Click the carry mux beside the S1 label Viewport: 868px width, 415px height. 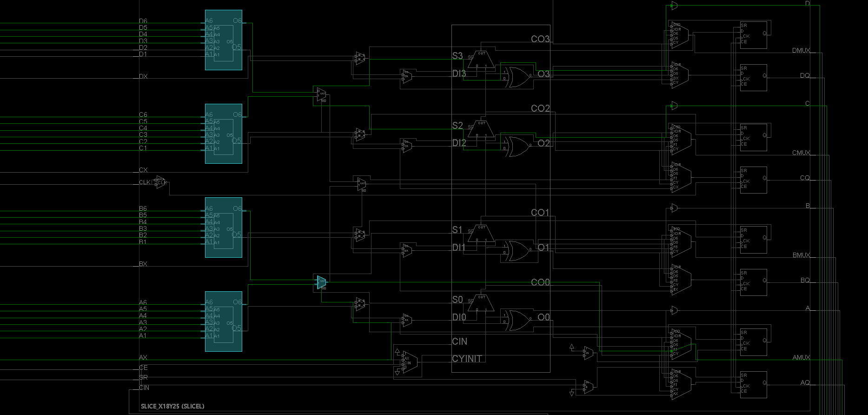click(481, 233)
